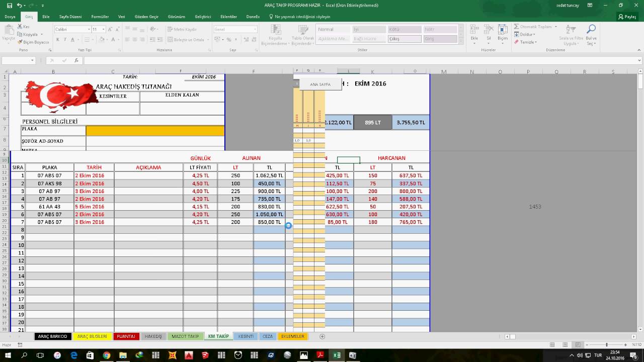
Task: Center text horizontally in cell
Action: click(135, 40)
